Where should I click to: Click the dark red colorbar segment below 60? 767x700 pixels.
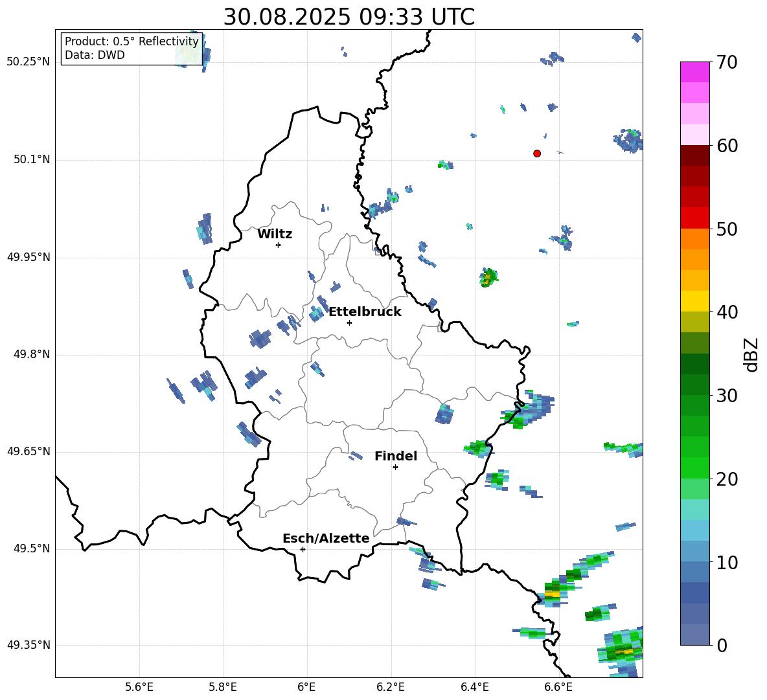coord(694,155)
